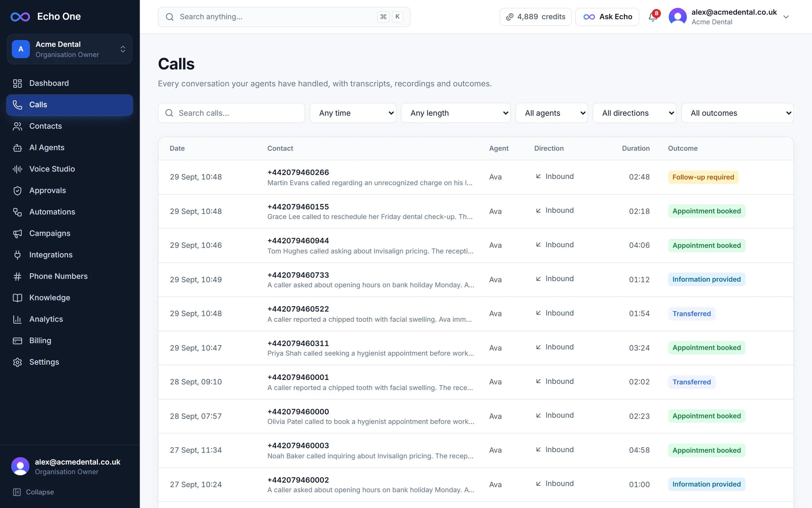Click the Analytics bar chart icon
Viewport: 812px width, 508px height.
click(17, 319)
